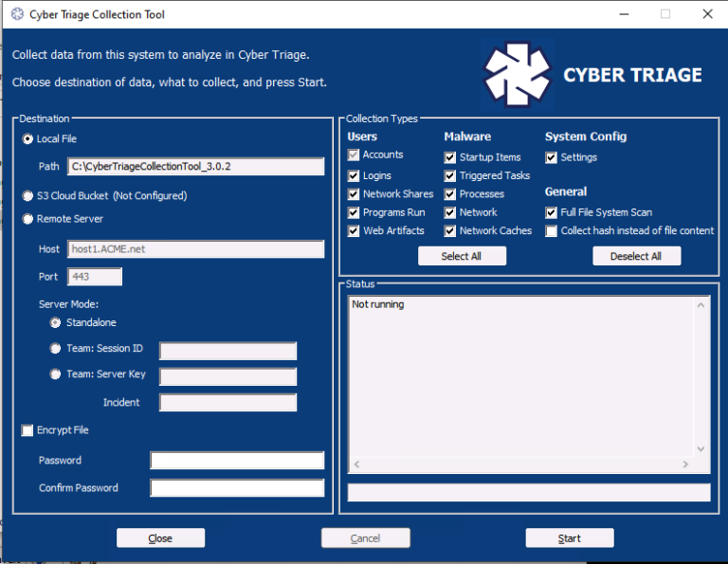728x564 pixels.
Task: Enable Collect hash instead of file content
Action: coord(552,231)
